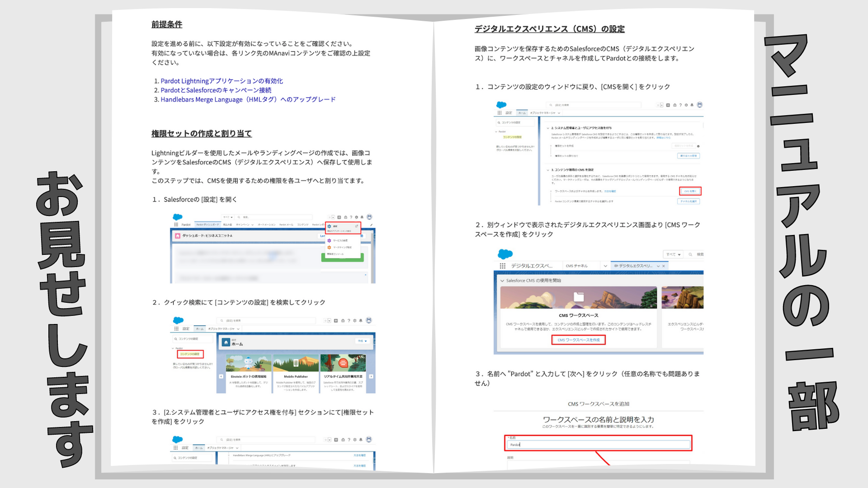Image resolution: width=868 pixels, height=488 pixels.
Task: Click blue home icon beside ホーム title
Action: point(226,343)
